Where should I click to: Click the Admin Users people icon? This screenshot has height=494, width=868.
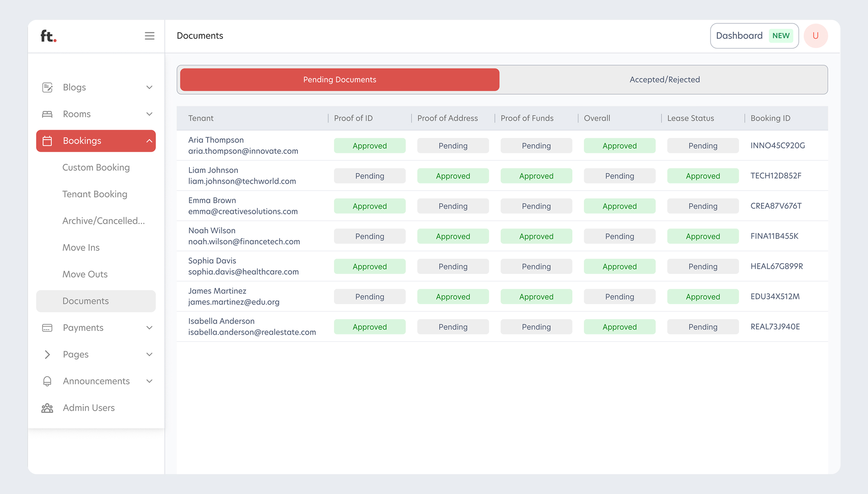(x=47, y=408)
